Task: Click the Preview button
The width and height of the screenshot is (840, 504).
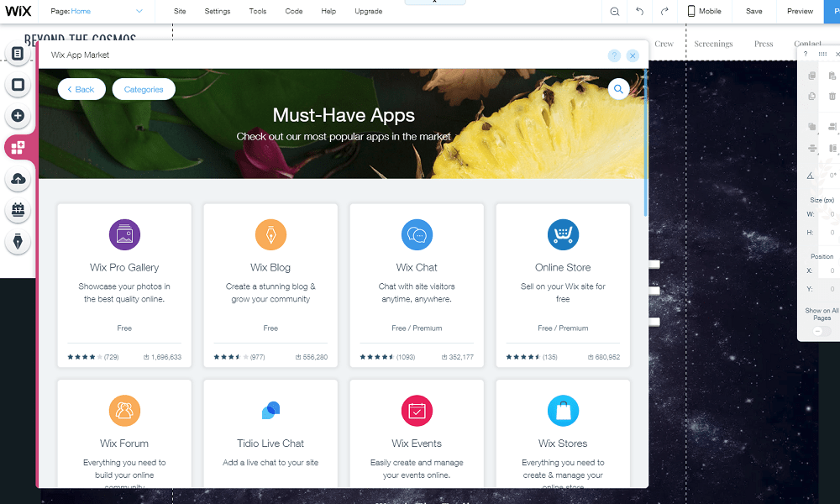Action: pos(800,11)
